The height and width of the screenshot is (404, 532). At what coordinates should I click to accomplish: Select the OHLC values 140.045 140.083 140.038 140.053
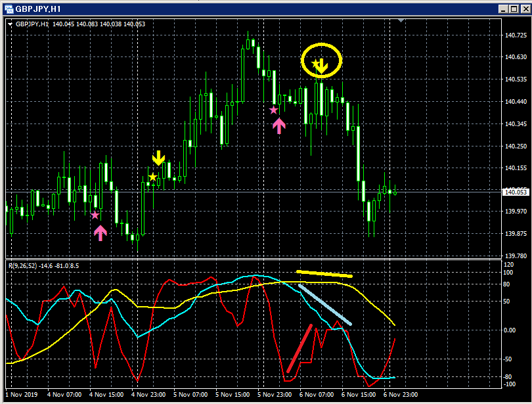tap(99, 24)
